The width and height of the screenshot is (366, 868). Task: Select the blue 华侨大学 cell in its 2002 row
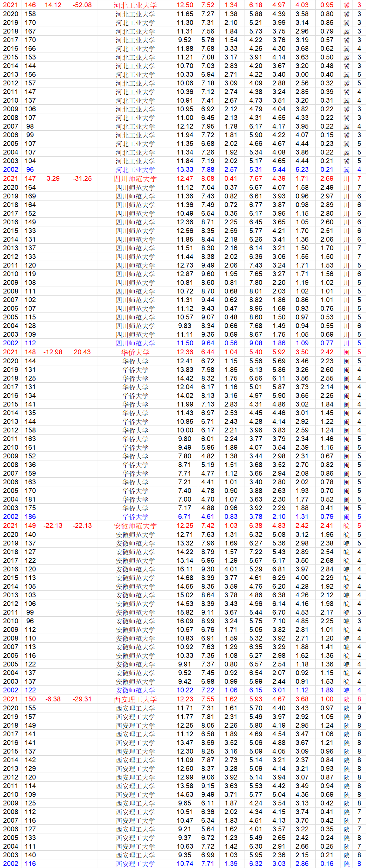click(x=135, y=517)
